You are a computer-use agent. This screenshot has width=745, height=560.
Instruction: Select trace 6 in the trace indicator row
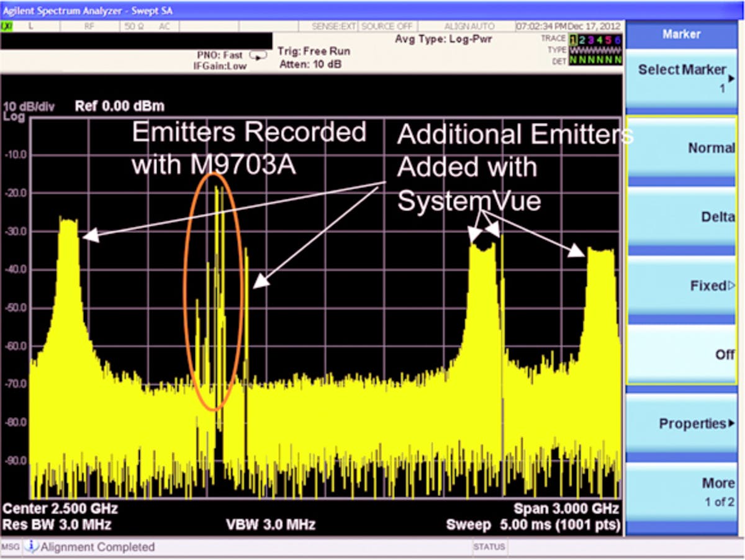coord(616,38)
